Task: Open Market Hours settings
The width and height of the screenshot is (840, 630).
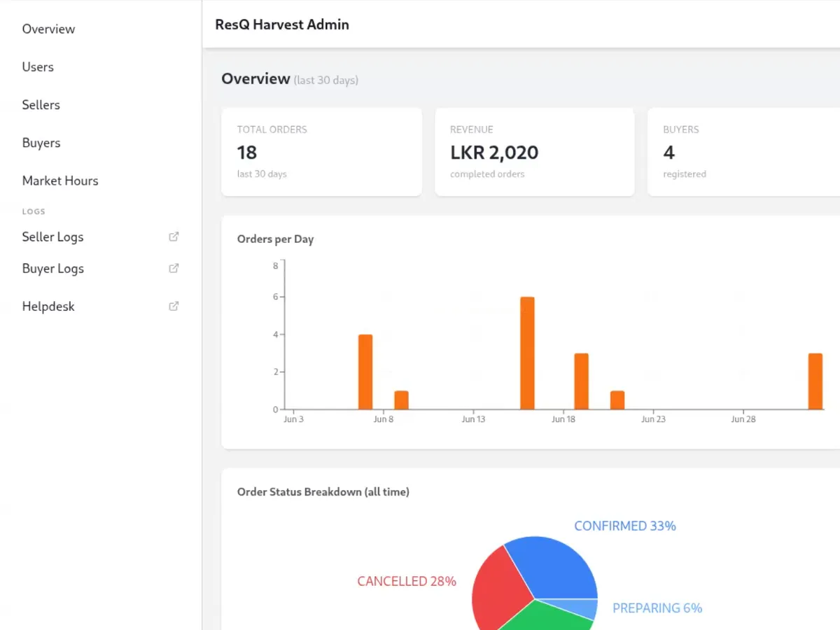Action: pyautogui.click(x=60, y=180)
